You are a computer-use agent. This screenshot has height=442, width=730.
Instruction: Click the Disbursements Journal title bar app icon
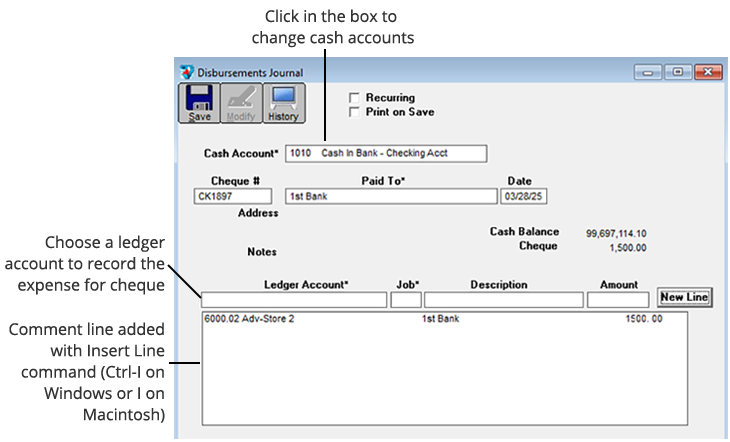tap(187, 73)
